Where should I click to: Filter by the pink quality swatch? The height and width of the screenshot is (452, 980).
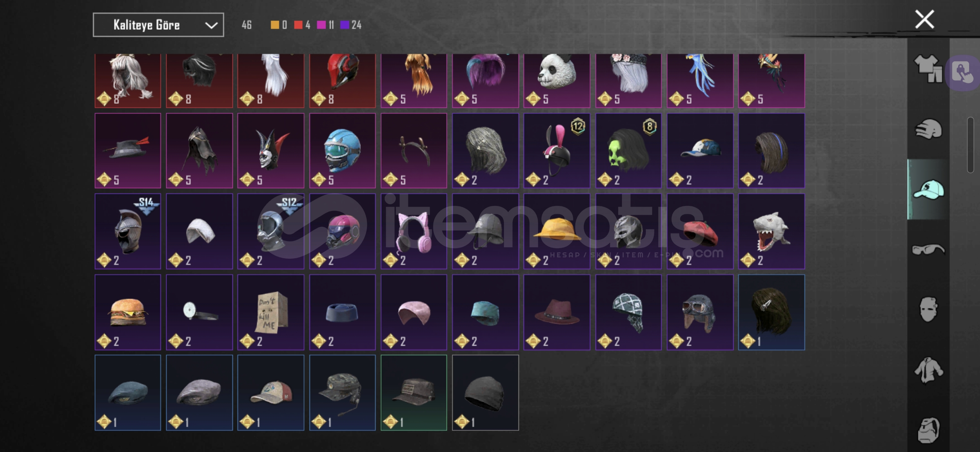click(x=321, y=25)
